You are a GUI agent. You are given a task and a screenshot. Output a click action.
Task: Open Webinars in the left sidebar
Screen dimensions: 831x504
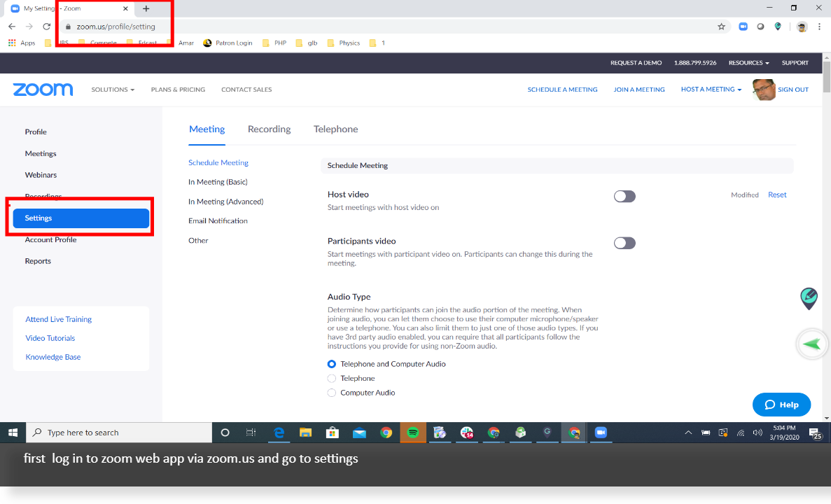[x=41, y=175]
